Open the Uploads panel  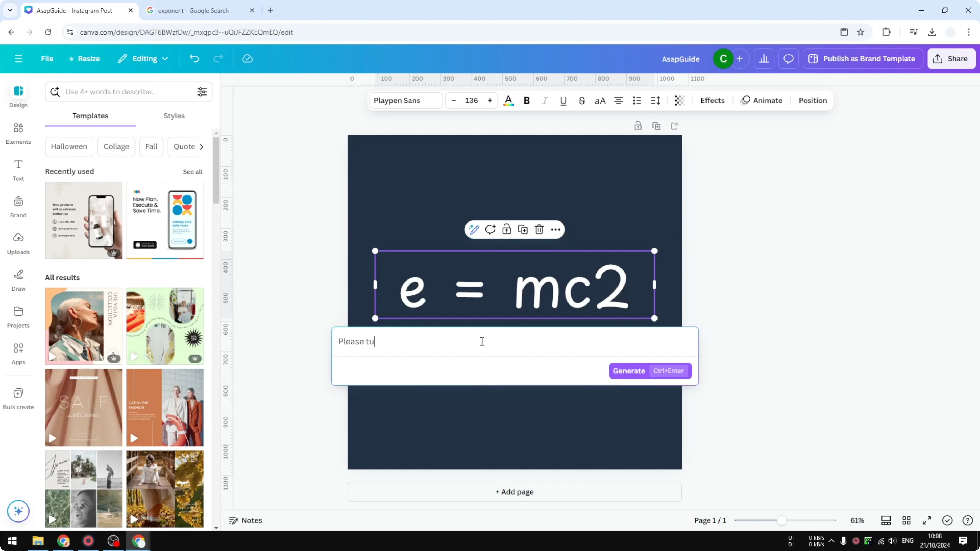coord(18,243)
